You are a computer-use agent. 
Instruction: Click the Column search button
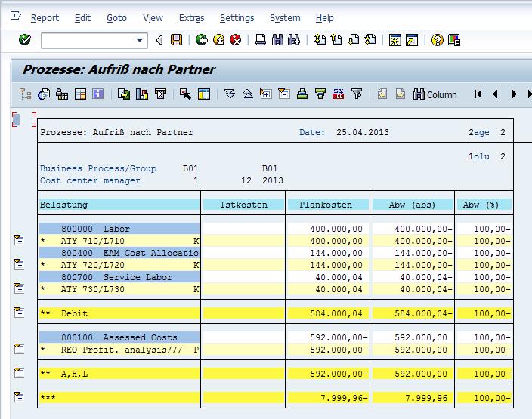tap(435, 94)
